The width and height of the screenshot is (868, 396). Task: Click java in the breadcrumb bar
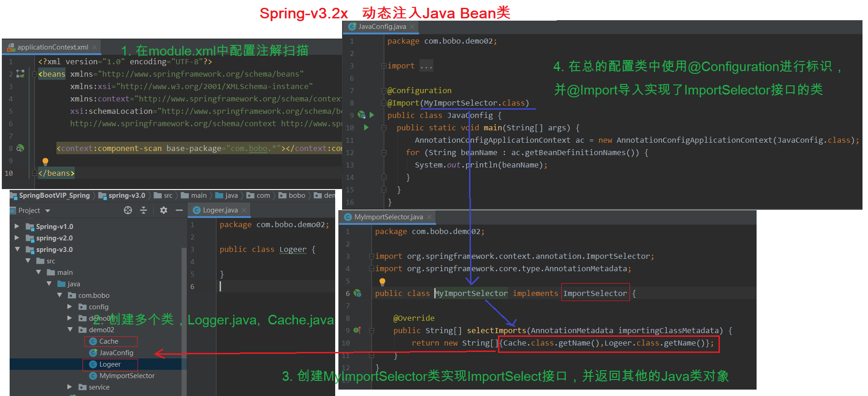tap(227, 195)
